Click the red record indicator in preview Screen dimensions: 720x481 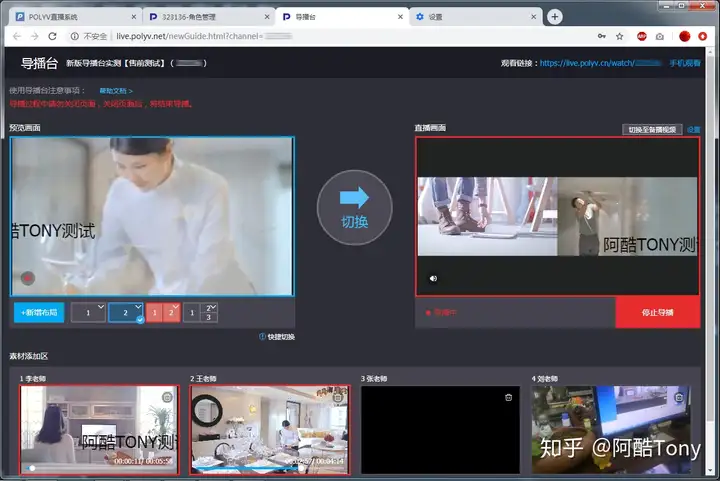tap(28, 278)
